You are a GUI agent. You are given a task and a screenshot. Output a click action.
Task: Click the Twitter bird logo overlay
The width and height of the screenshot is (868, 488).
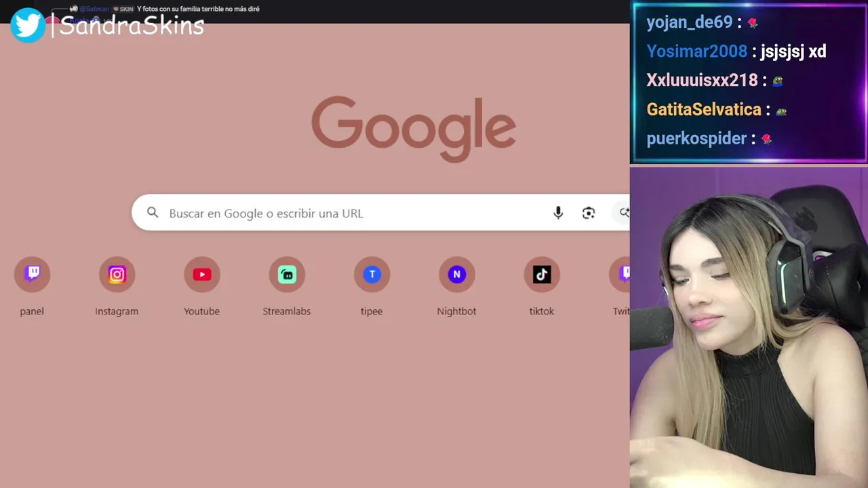point(28,25)
